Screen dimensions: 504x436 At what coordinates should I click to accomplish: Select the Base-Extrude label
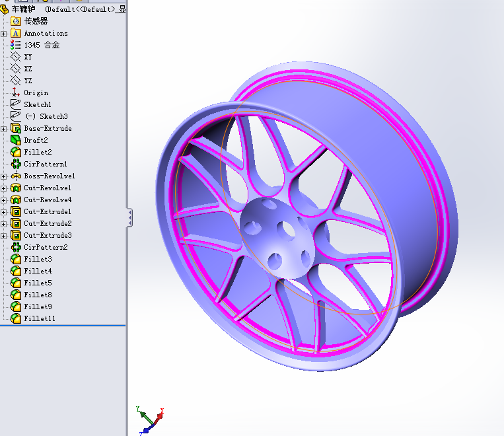pyautogui.click(x=48, y=128)
